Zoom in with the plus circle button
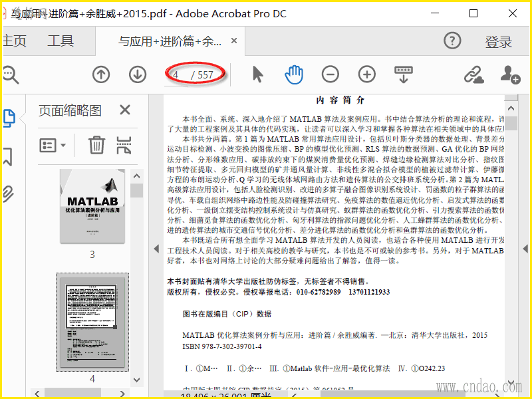The height and width of the screenshot is (399, 532). 367,74
